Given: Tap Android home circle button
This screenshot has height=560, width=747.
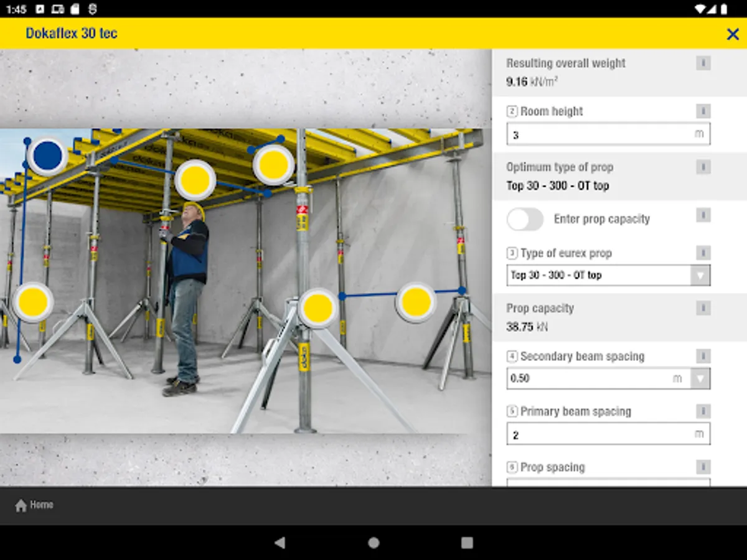Looking at the screenshot, I should point(374,543).
